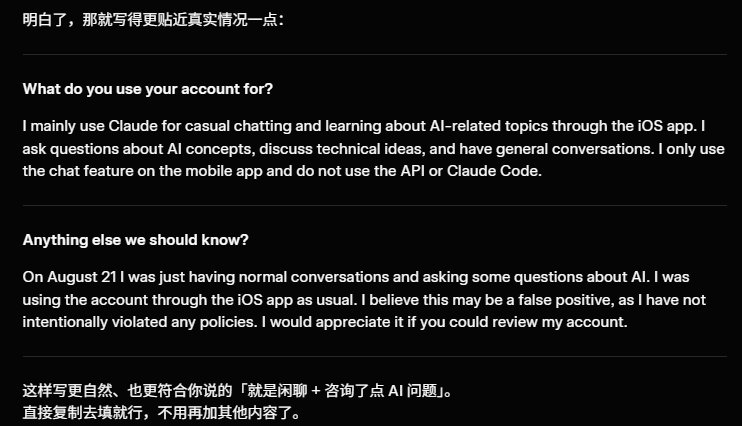Click "intentionally violated any policies" text
The height and width of the screenshot is (426, 742).
(140, 322)
